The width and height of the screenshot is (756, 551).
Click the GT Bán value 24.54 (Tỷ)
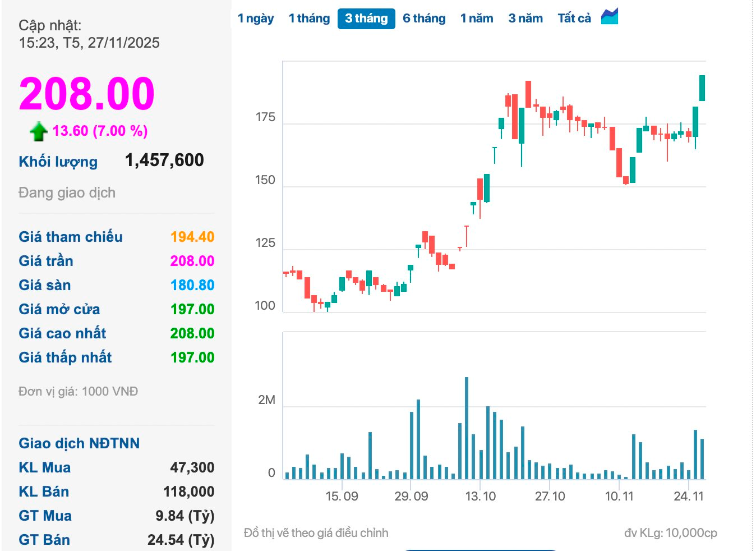(x=181, y=540)
